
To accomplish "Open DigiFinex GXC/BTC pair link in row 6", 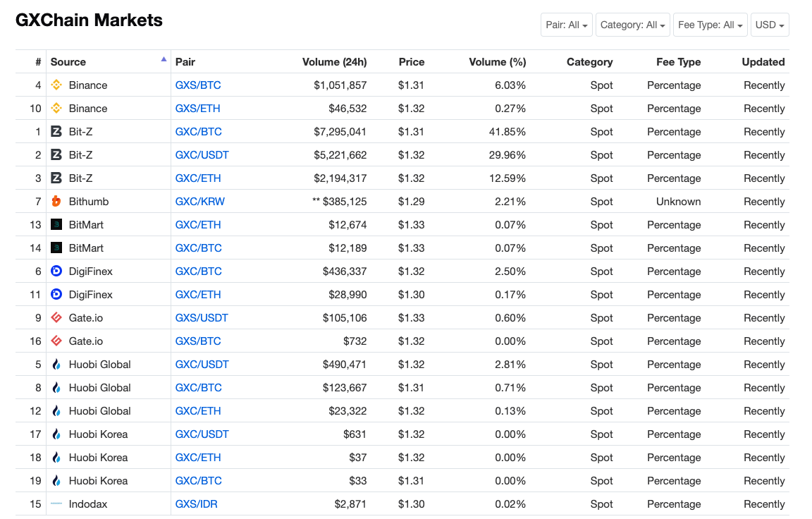I will tap(198, 271).
